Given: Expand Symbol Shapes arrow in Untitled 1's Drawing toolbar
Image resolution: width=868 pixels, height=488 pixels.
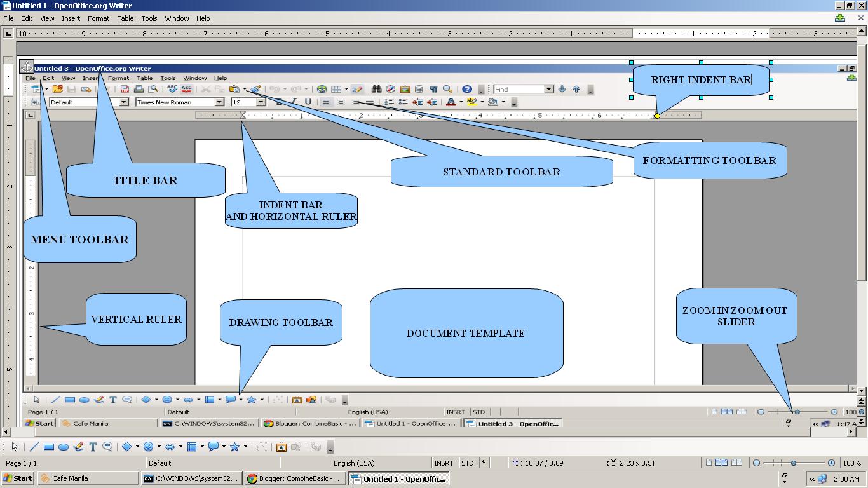Looking at the screenshot, I should pos(159,447).
